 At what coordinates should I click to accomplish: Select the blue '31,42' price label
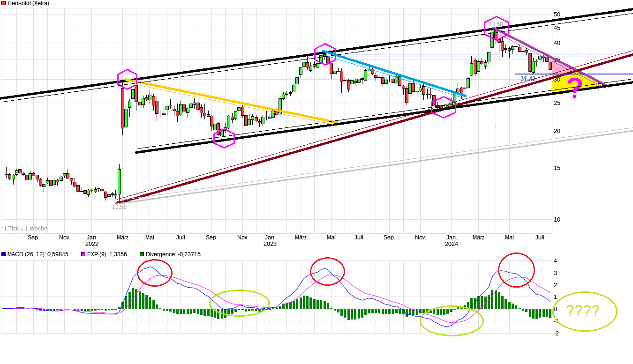(527, 78)
